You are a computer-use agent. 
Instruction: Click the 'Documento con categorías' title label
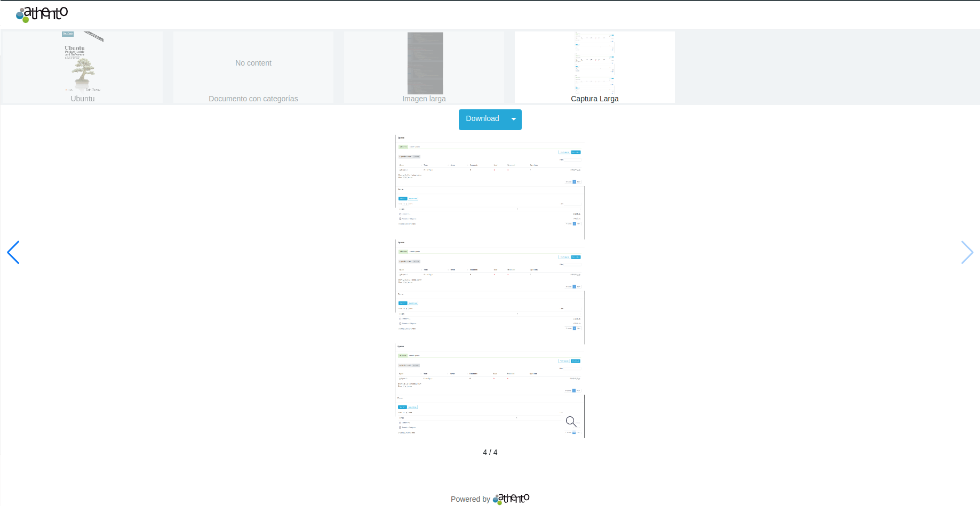253,99
